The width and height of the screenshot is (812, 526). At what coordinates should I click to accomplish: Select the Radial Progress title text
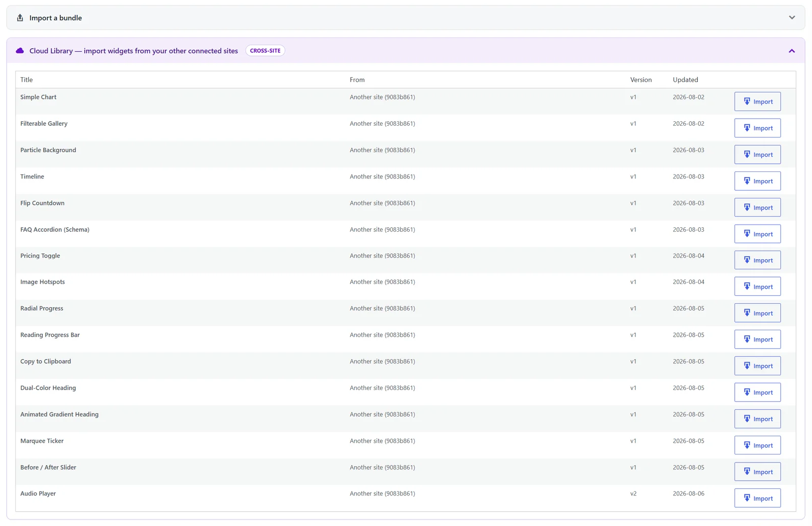(x=42, y=308)
